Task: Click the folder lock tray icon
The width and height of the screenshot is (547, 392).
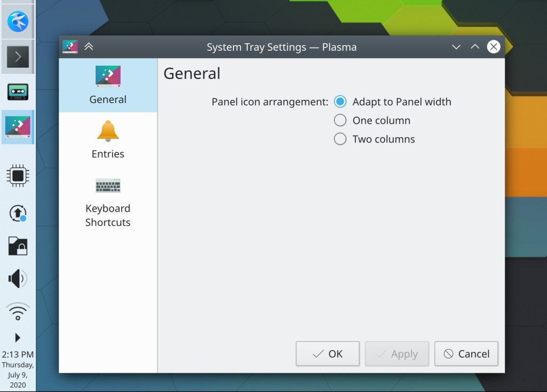Action: click(18, 246)
